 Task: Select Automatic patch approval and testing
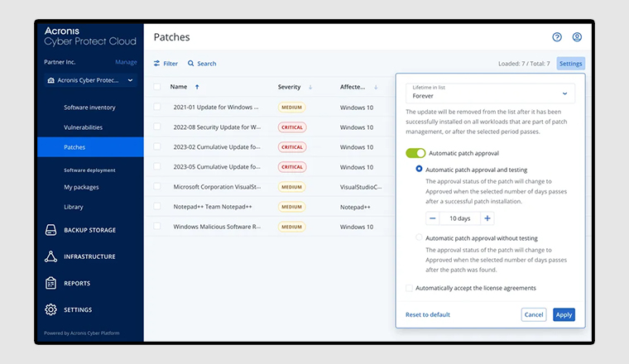click(419, 169)
